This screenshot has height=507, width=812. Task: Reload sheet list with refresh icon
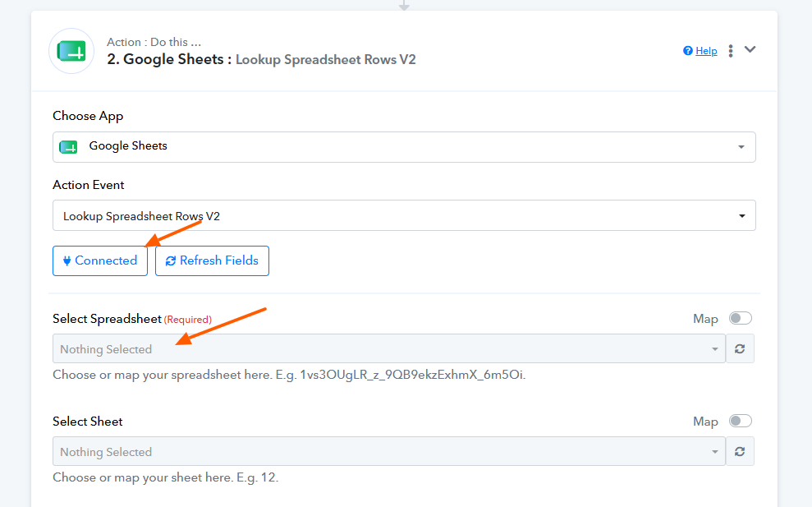[740, 451]
